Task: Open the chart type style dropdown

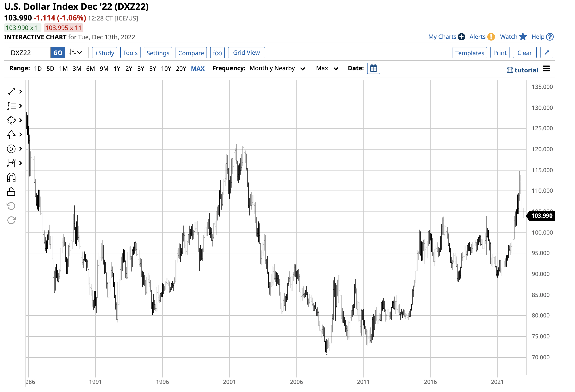Action: (76, 52)
